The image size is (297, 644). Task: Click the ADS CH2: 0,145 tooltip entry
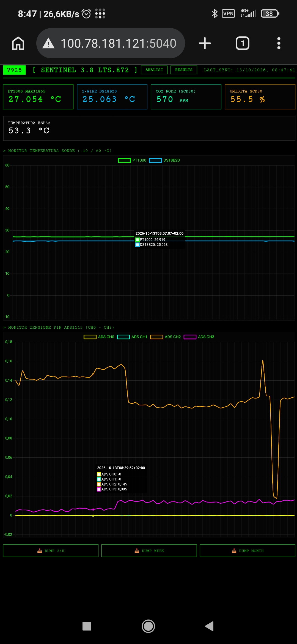[112, 484]
